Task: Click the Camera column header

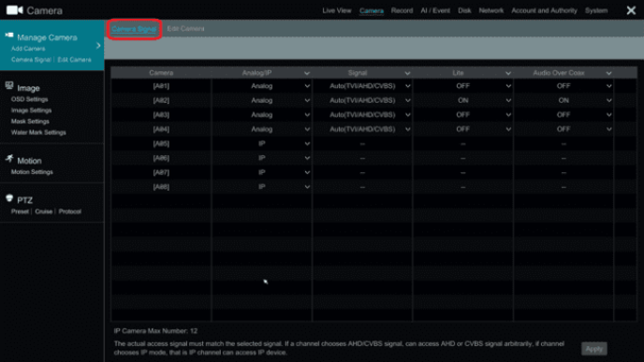Action: point(161,73)
